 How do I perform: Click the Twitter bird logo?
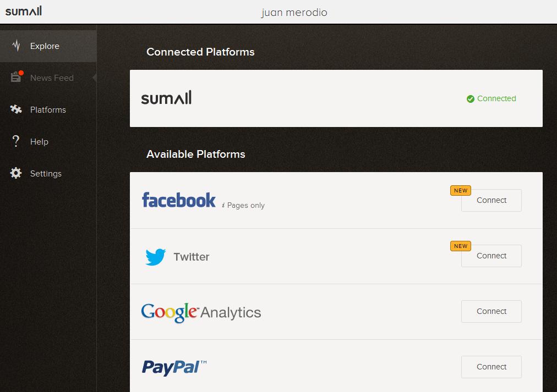click(x=156, y=257)
